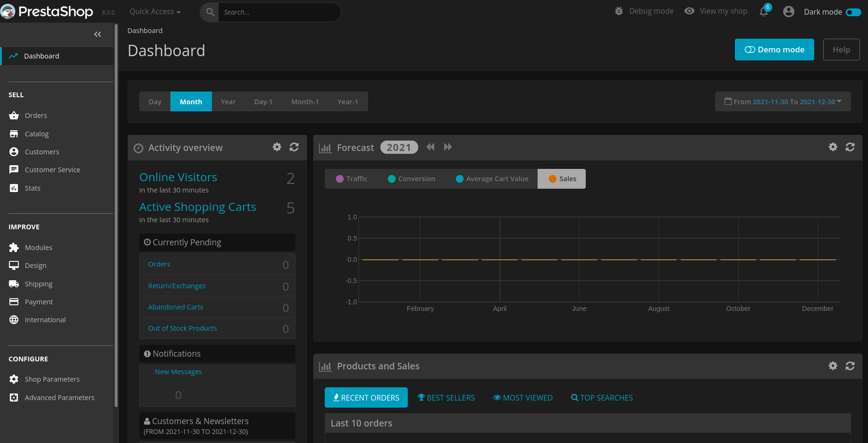
Task: Switch to the Most Viewed tab
Action: (x=523, y=398)
